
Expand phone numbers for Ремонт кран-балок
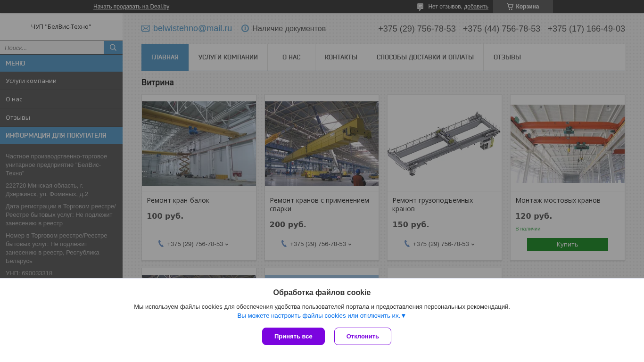pos(227,244)
